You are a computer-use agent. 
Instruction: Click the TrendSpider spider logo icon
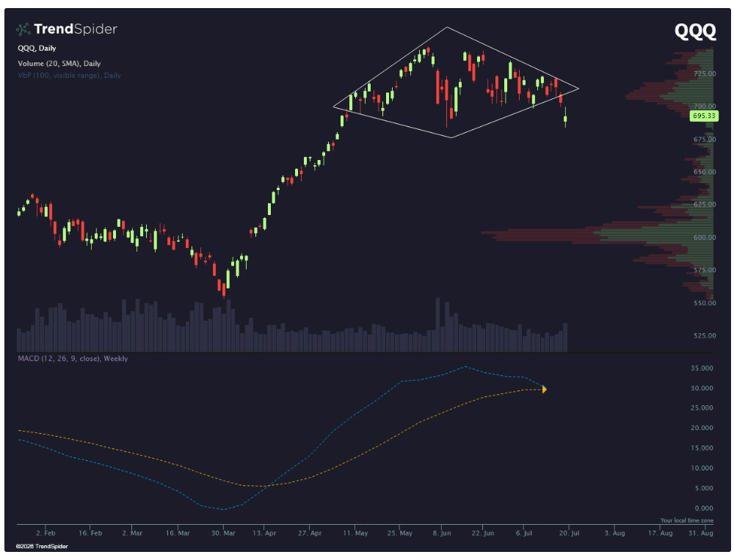[x=23, y=29]
